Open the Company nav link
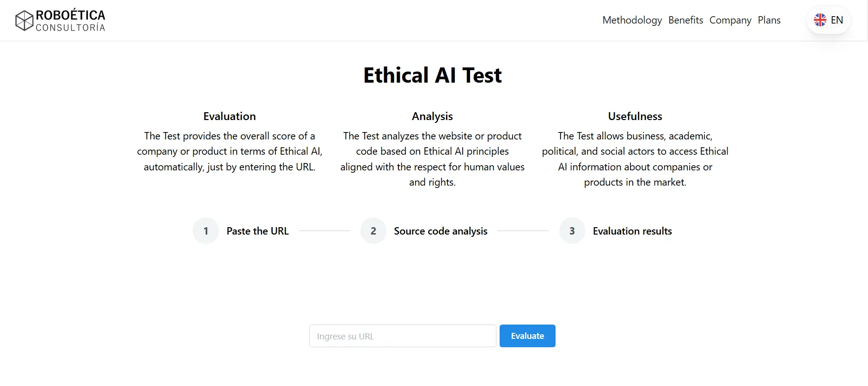Viewport: 868px width, 386px height. click(730, 20)
